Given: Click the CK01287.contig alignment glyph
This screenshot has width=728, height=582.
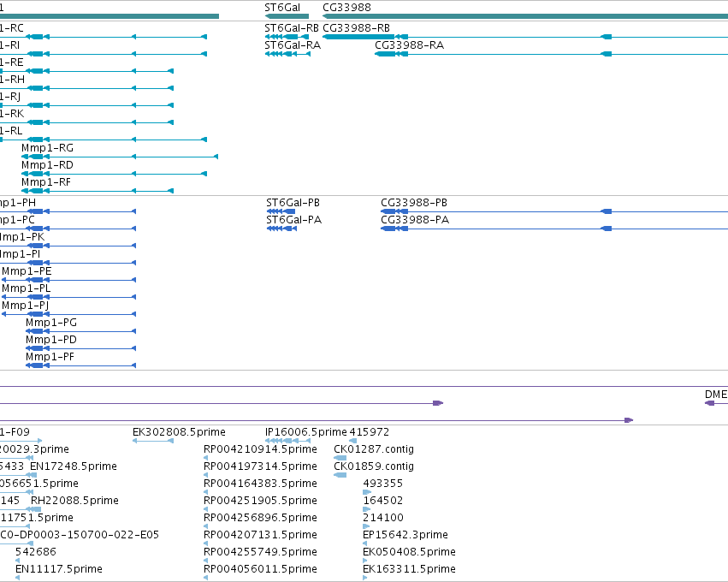Looking at the screenshot, I should (x=340, y=458).
